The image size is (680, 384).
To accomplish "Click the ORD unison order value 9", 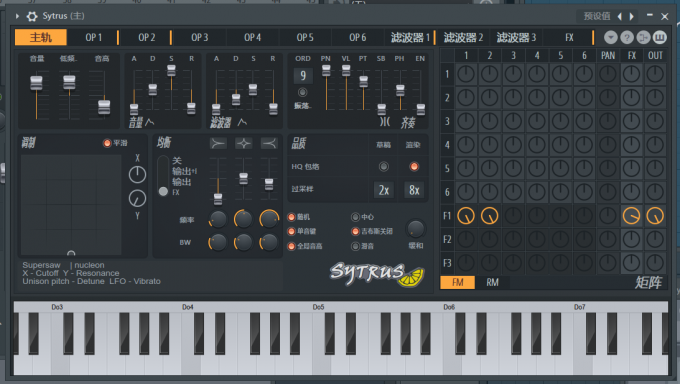I will (x=303, y=76).
